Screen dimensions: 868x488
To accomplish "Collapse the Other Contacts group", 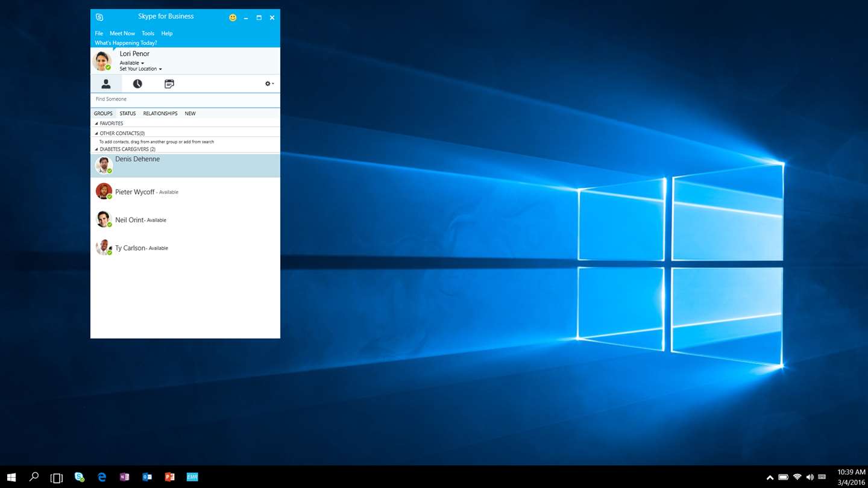I will [96, 133].
